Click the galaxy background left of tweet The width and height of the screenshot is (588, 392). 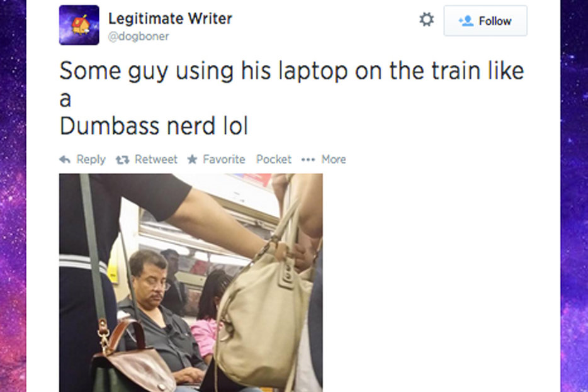(13, 196)
